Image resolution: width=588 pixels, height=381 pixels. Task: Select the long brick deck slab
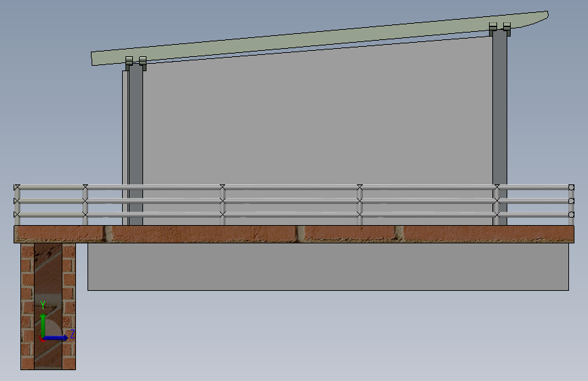(x=294, y=234)
